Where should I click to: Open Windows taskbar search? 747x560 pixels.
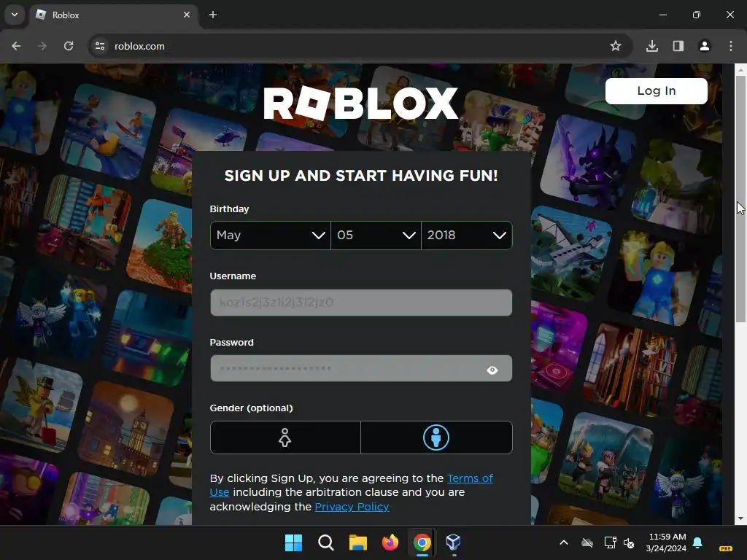point(326,542)
